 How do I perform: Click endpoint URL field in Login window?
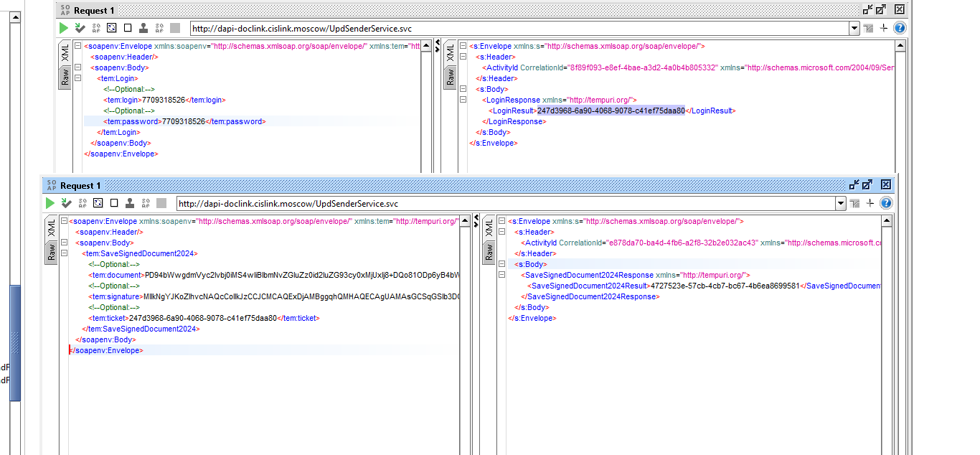click(x=519, y=29)
